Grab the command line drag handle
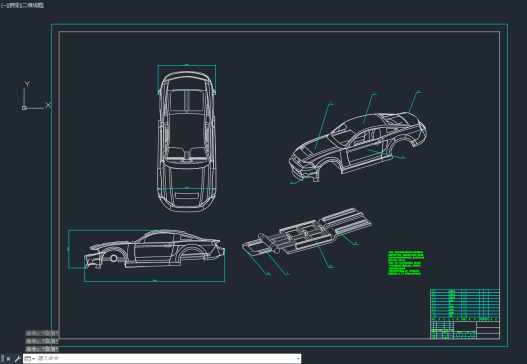Viewport: 527px width, 364px height. (2, 359)
